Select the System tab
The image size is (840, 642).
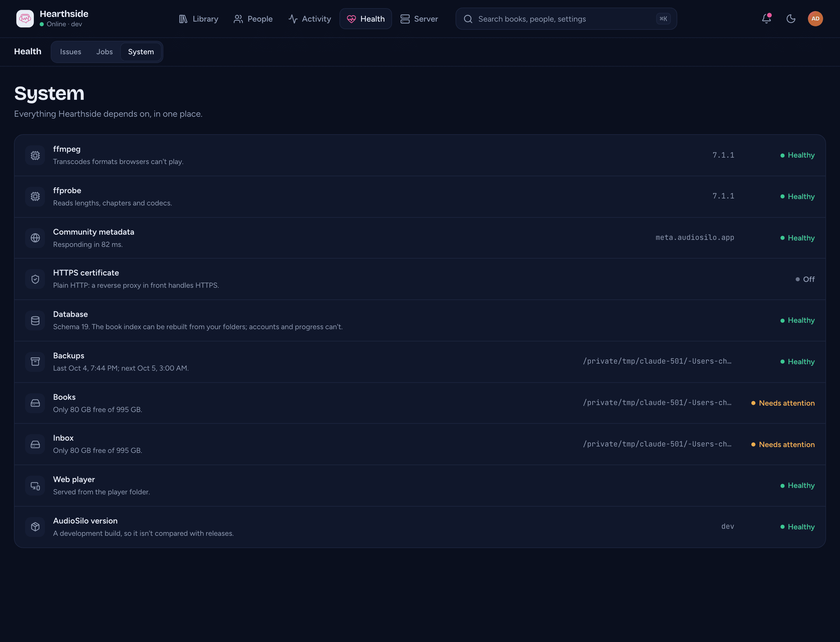click(x=141, y=52)
